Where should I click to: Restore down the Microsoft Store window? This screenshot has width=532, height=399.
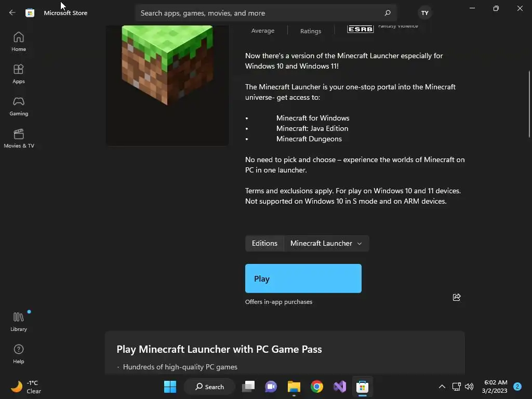(x=496, y=8)
